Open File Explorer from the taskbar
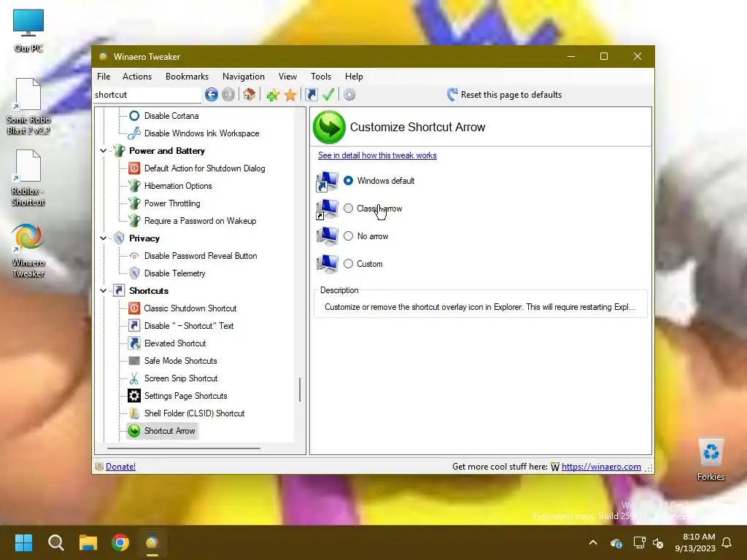Image resolution: width=747 pixels, height=560 pixels. [88, 542]
